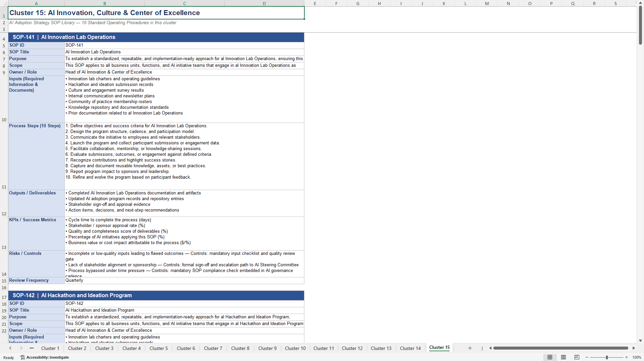Click the 100% zoom level

point(637,357)
